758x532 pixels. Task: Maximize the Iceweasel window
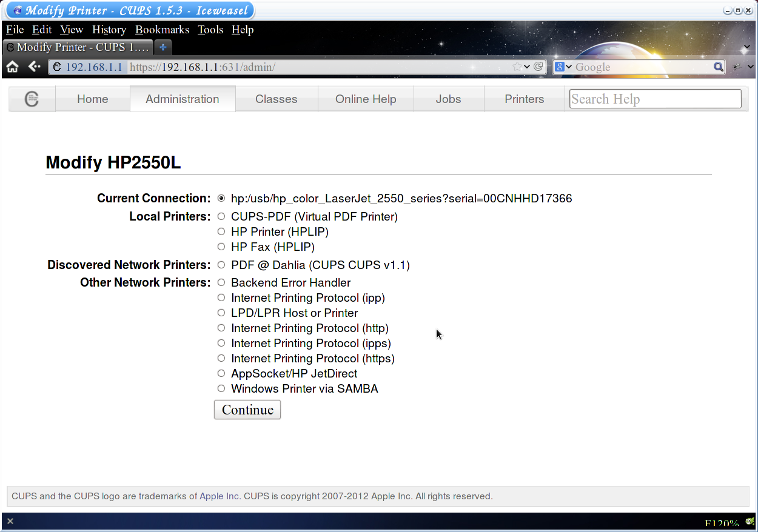[x=738, y=10]
